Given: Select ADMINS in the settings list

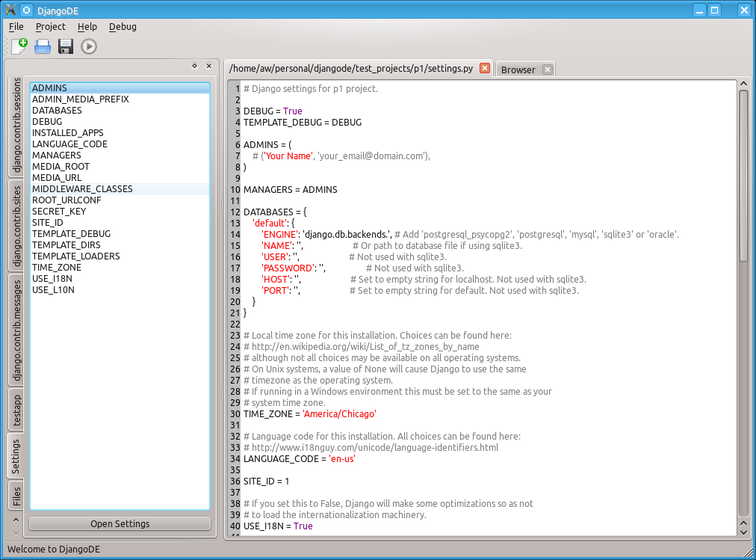Looking at the screenshot, I should [x=120, y=87].
